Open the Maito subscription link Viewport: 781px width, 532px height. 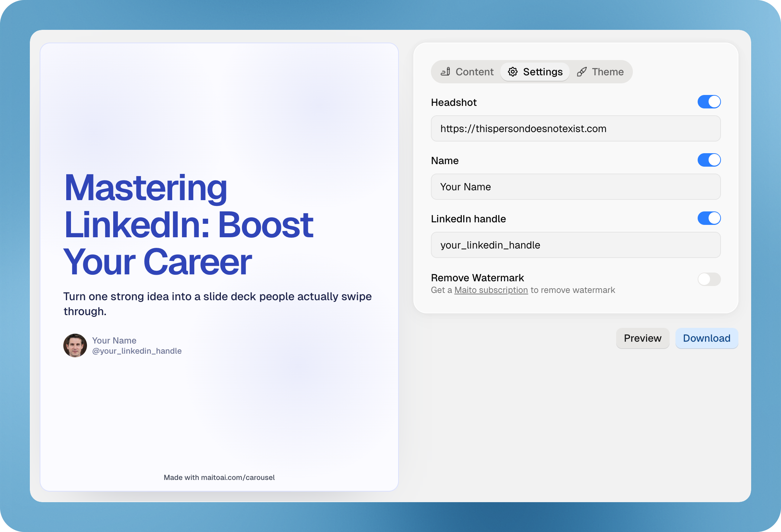[x=491, y=290]
